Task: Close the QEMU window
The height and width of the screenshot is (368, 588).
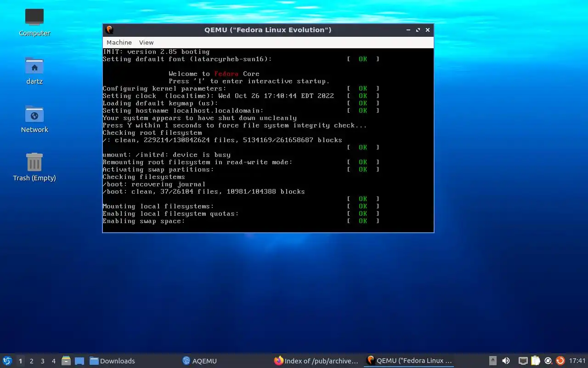Action: (x=428, y=30)
